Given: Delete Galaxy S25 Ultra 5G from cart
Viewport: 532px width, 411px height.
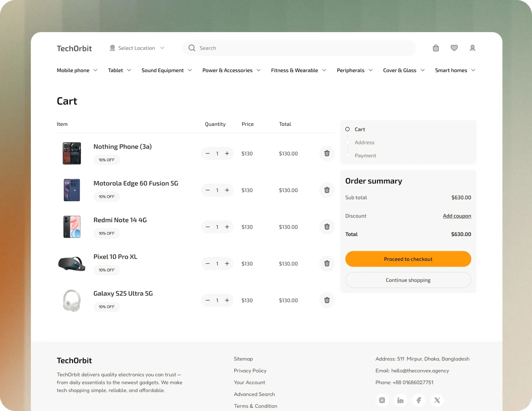Looking at the screenshot, I should pos(327,300).
